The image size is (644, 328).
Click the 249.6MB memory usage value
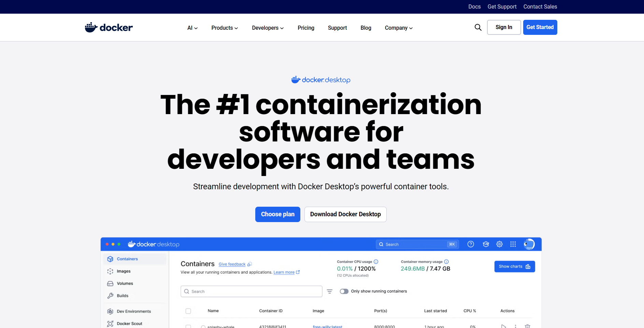[413, 269]
